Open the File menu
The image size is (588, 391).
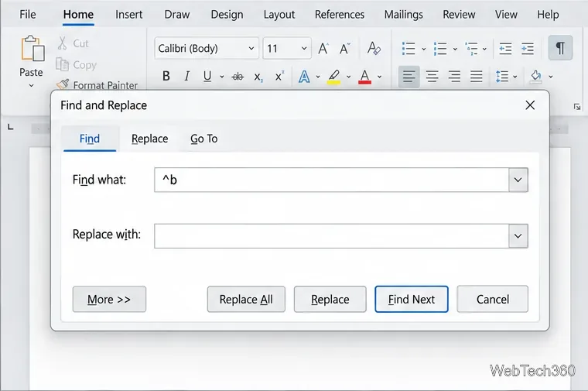pos(28,14)
